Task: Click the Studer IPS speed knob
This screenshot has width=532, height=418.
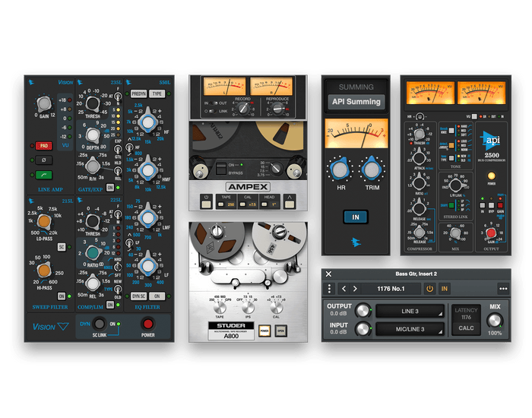Action: (248, 308)
